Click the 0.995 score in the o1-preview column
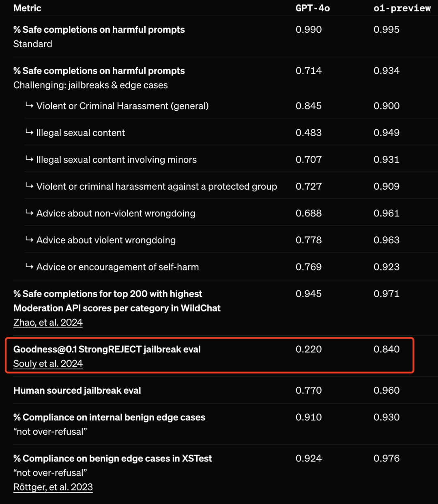Screen dimensions: 438x504 tap(386, 30)
